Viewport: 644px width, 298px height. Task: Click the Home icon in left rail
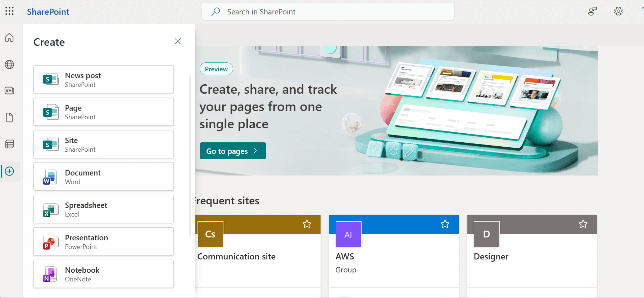pyautogui.click(x=10, y=37)
